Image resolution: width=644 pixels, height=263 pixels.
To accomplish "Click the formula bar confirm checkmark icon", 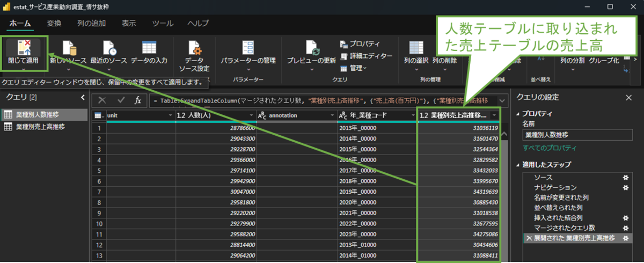I will click(121, 100).
